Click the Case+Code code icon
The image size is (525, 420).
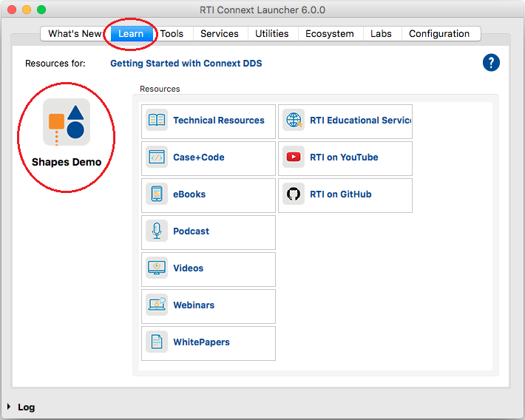click(x=157, y=157)
